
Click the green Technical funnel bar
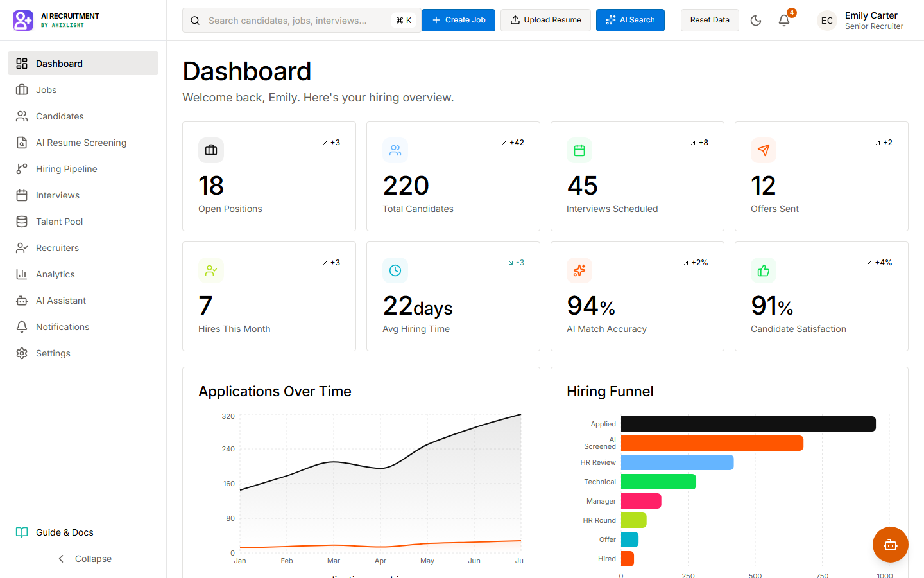tap(658, 482)
